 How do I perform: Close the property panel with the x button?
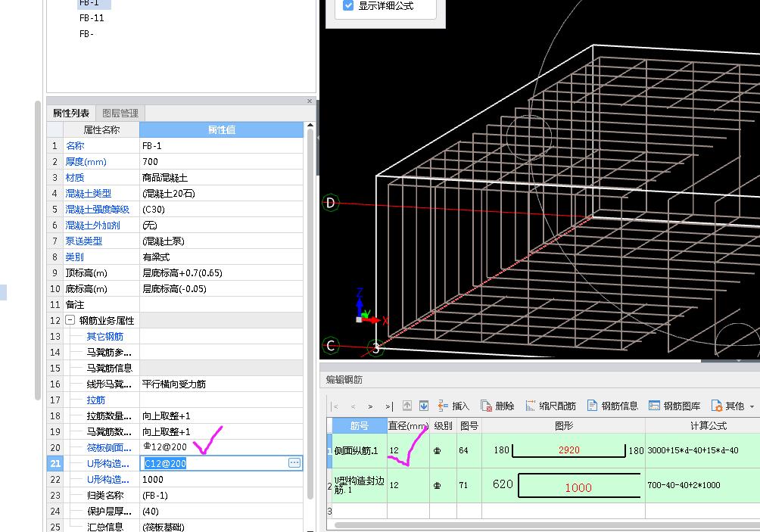click(x=310, y=101)
